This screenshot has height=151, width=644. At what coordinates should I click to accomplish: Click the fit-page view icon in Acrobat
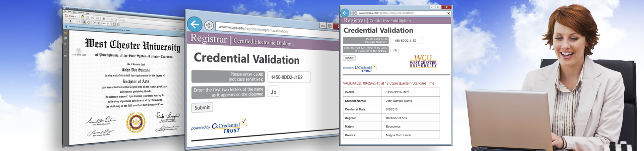click(118, 25)
